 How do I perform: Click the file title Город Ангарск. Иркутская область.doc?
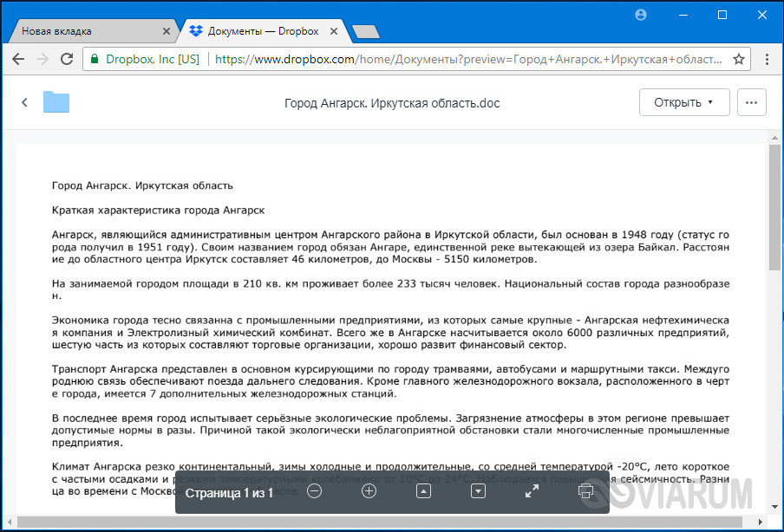click(392, 103)
